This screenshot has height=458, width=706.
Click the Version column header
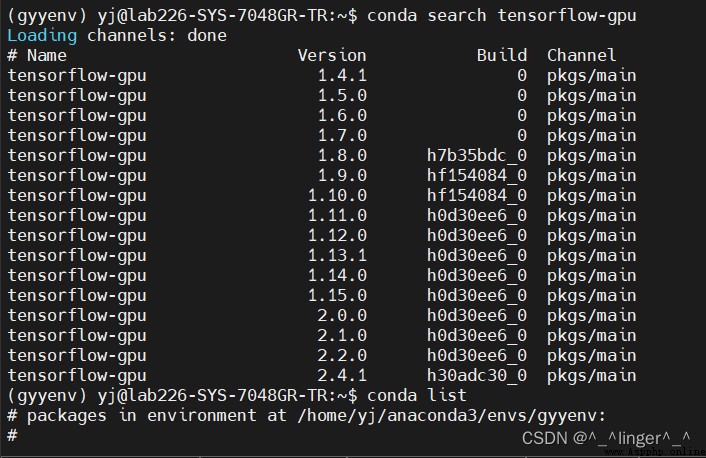(x=332, y=55)
